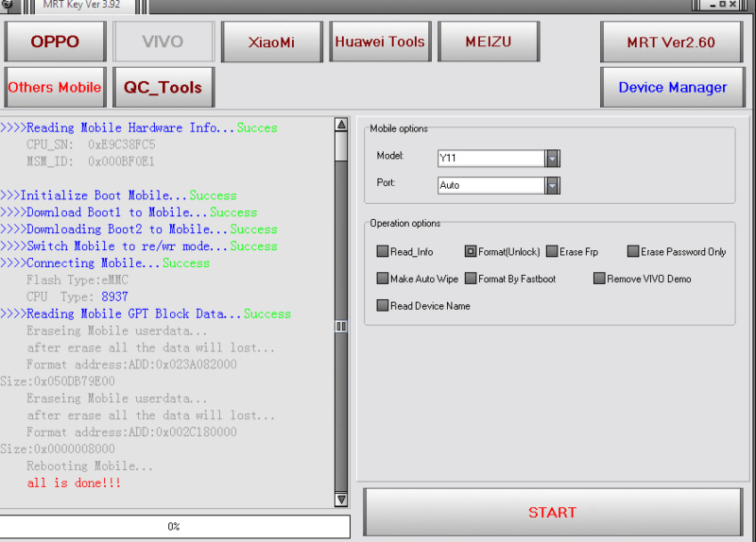Expand the Model dropdown showing Y11

coord(553,159)
